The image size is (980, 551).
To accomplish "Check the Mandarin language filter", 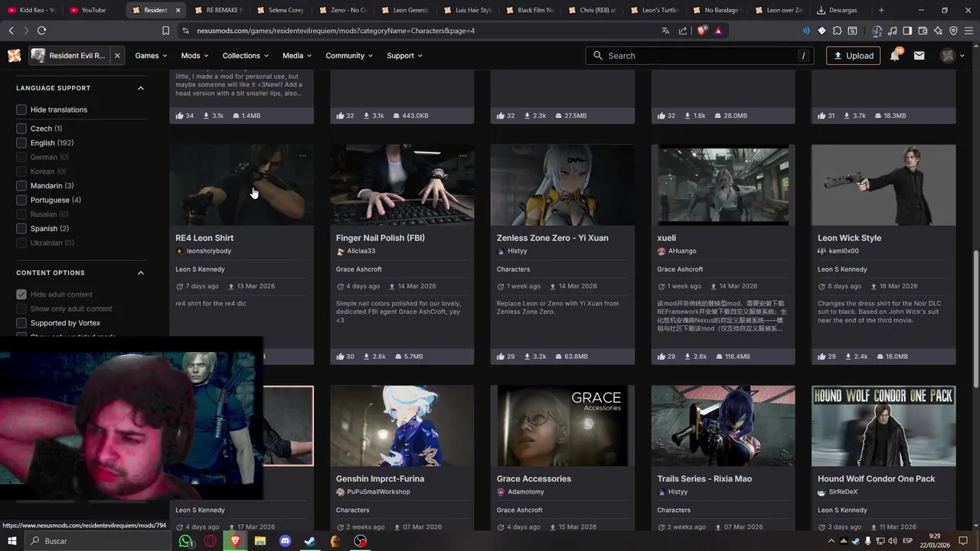I will point(21,186).
